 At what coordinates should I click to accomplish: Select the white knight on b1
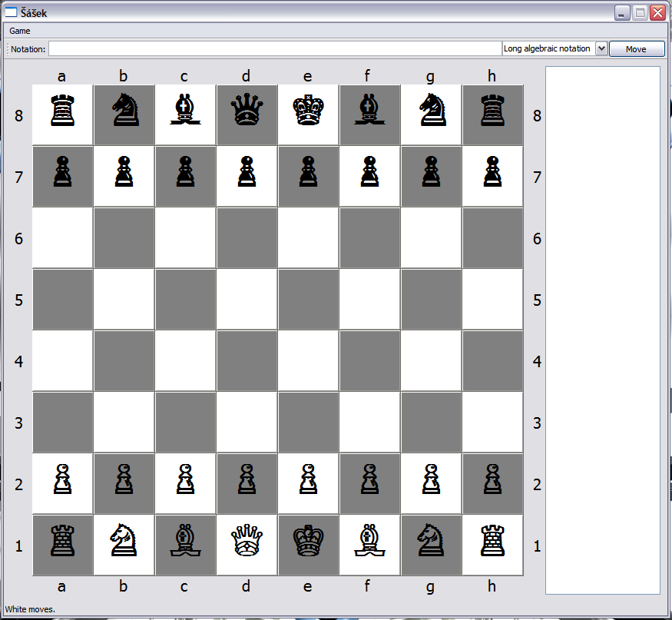click(x=124, y=540)
